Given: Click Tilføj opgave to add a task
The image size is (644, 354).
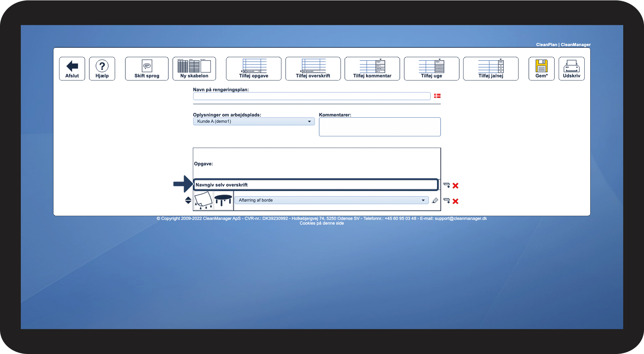Looking at the screenshot, I should 254,69.
